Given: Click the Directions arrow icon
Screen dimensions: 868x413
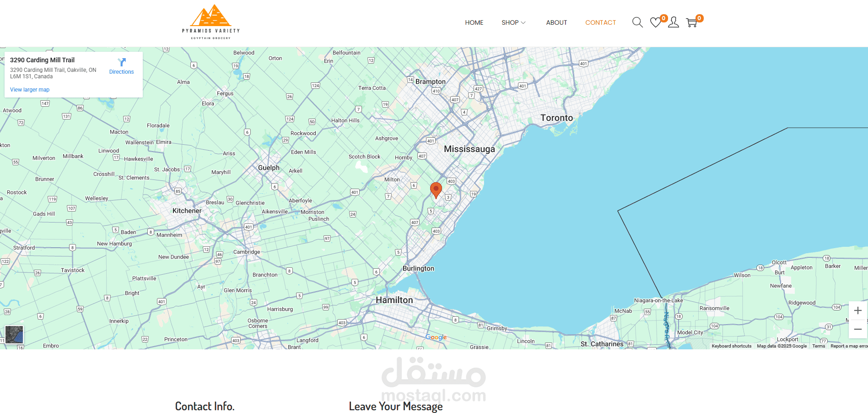Looking at the screenshot, I should pyautogui.click(x=122, y=62).
